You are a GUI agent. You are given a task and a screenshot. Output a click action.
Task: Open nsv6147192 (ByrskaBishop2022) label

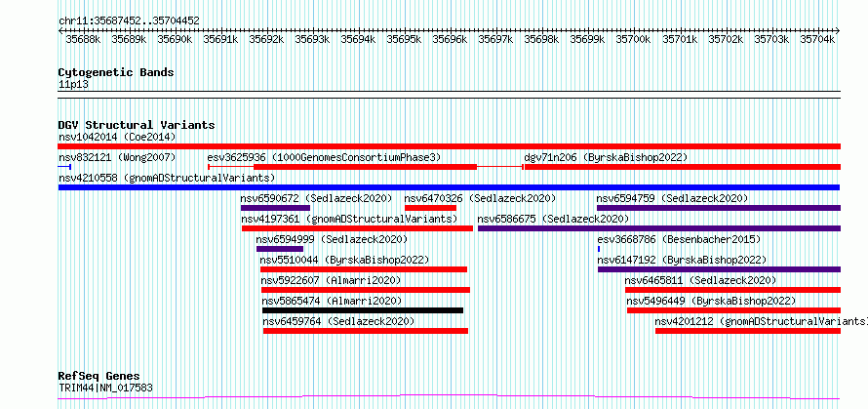click(682, 260)
